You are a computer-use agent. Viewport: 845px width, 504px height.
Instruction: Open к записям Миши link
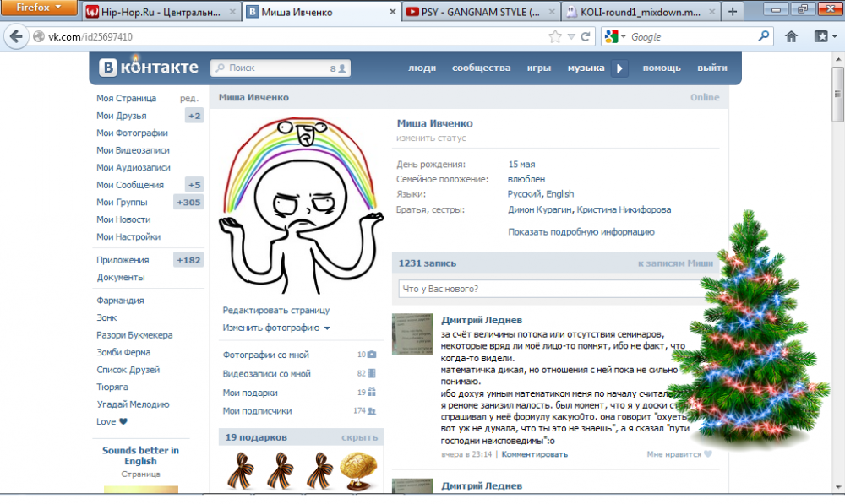(x=675, y=263)
